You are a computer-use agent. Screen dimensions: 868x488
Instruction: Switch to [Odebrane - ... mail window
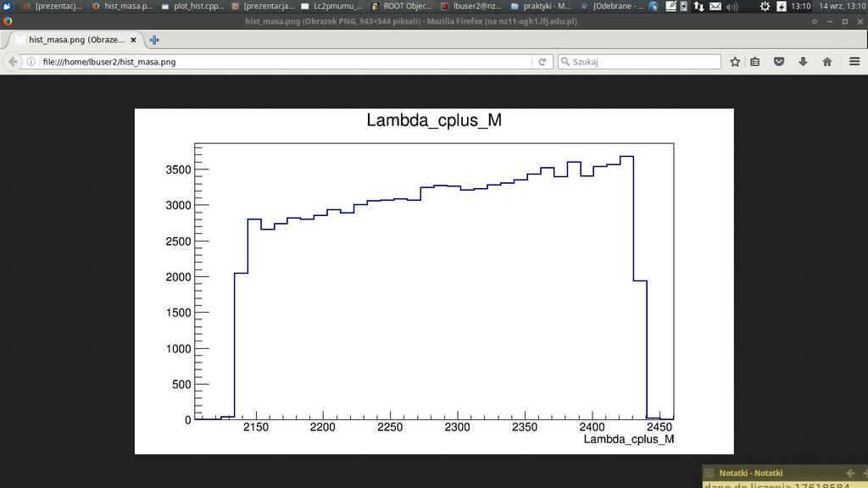(x=613, y=6)
